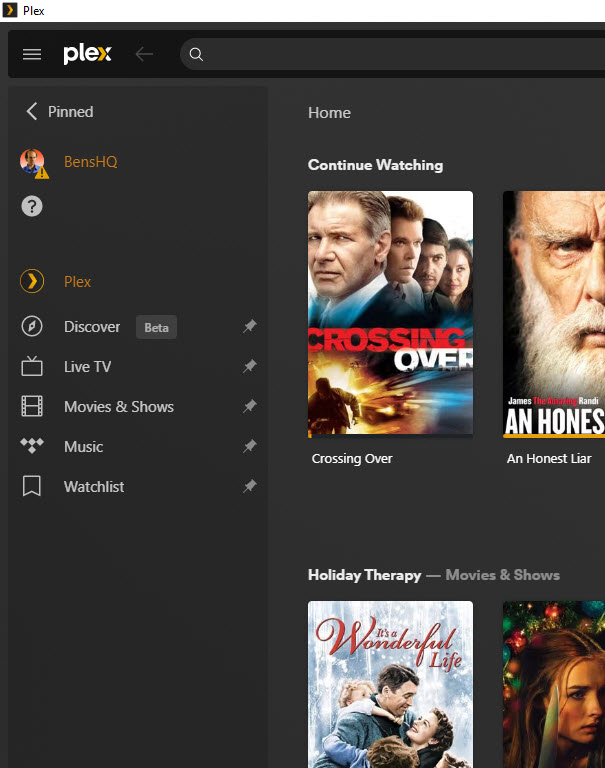Click the Plex logo in the header
605x768 pixels.
click(x=87, y=54)
